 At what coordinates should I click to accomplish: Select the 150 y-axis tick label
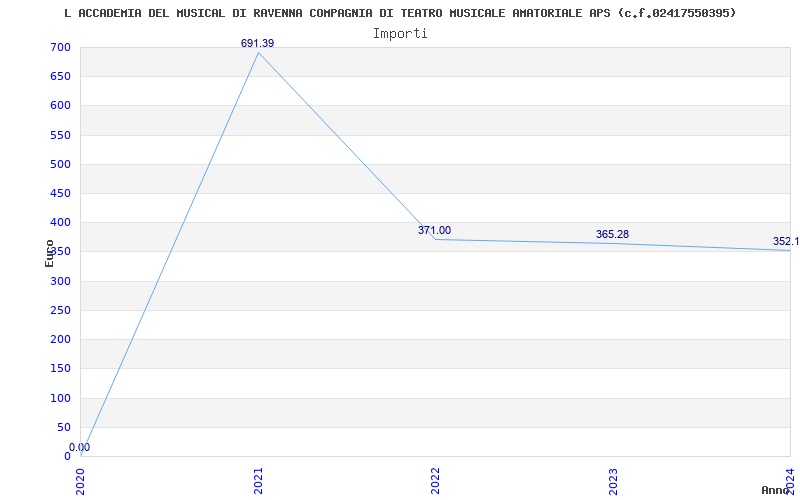click(x=60, y=368)
